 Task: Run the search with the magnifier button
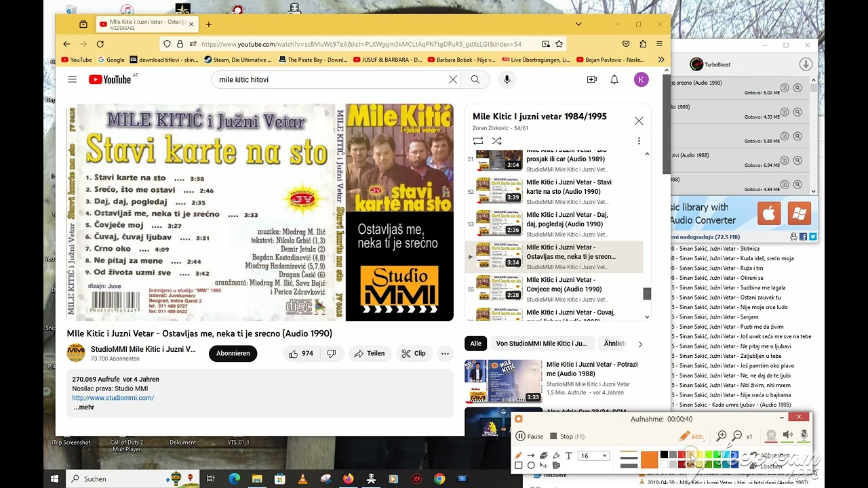point(475,79)
